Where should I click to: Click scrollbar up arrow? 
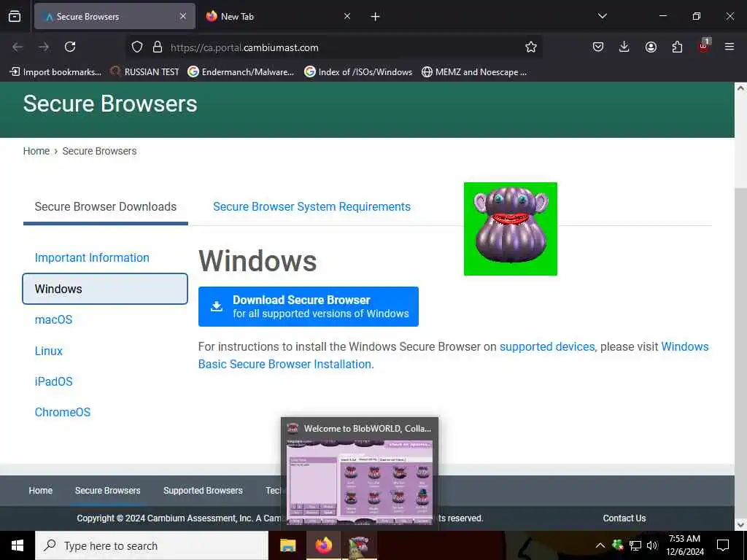tap(740, 87)
